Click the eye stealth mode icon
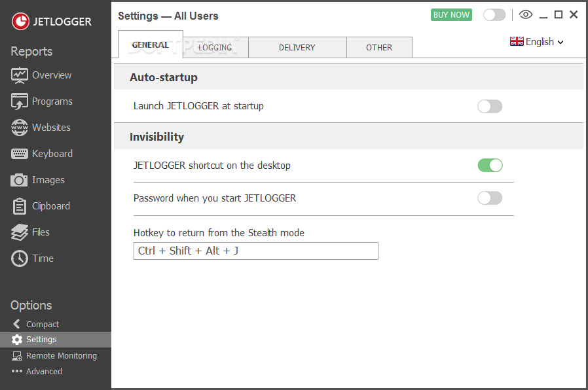This screenshot has height=390, width=588. click(526, 14)
